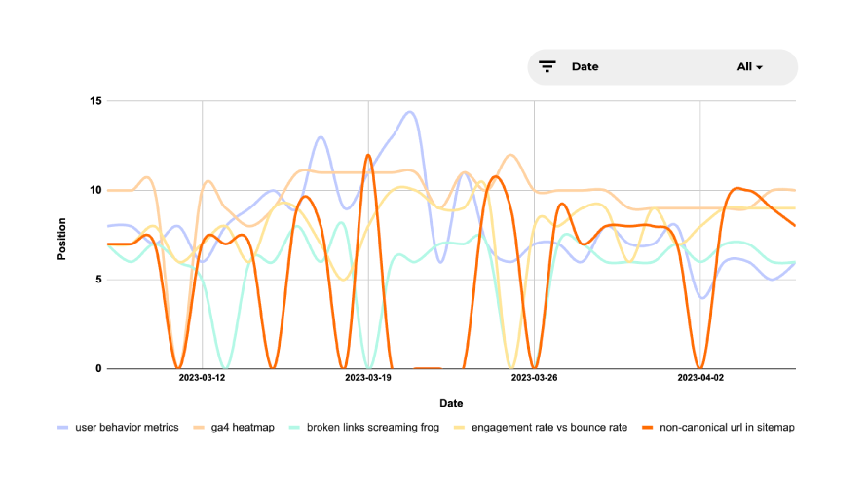
Task: Click the 0 y-axis value
Action: click(x=98, y=368)
